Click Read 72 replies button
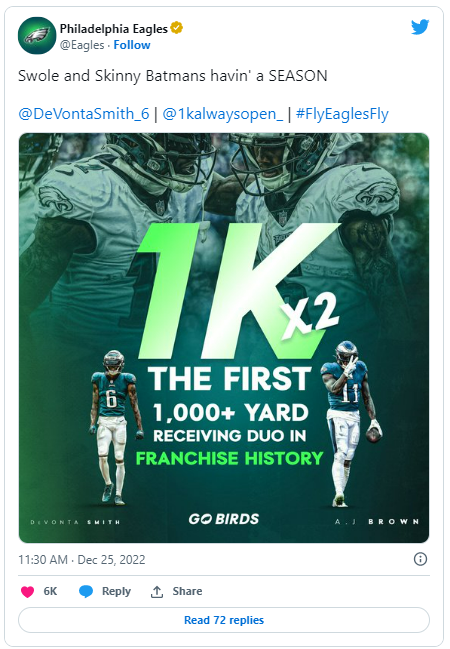This screenshot has height=649, width=450. (x=224, y=620)
